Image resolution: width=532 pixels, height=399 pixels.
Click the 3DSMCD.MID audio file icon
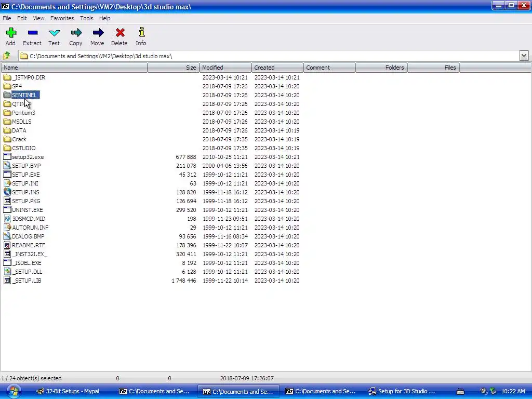(x=7, y=219)
